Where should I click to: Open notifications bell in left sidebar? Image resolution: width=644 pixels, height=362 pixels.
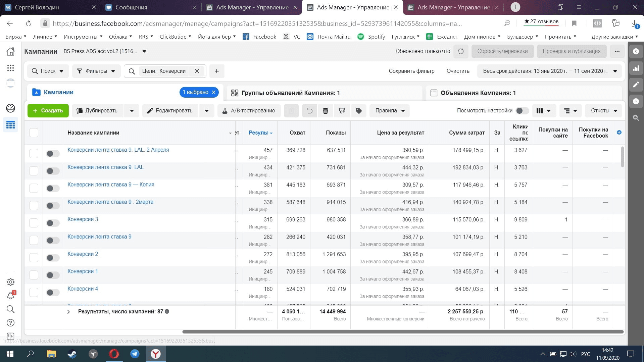point(10,296)
